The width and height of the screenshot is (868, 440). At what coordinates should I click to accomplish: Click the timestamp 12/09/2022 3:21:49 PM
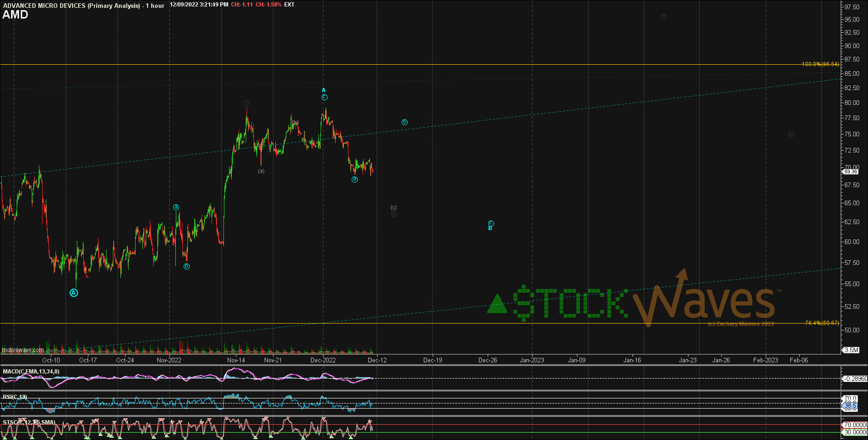point(199,5)
